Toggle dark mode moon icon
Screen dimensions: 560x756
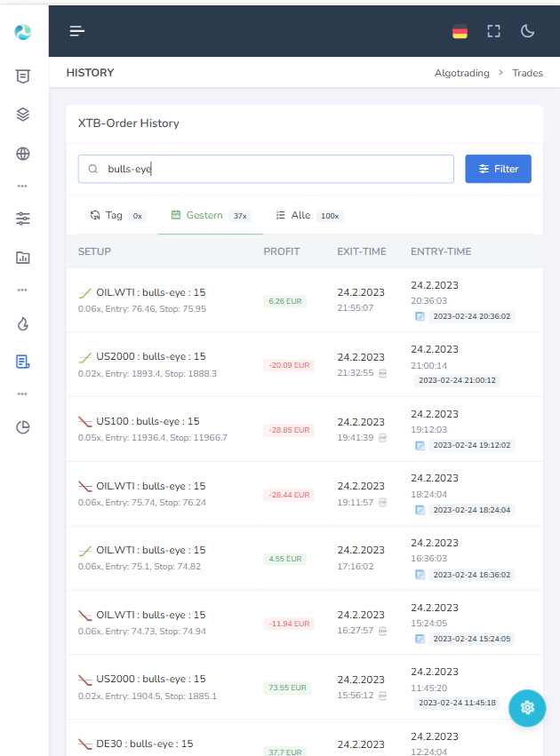[x=527, y=31]
